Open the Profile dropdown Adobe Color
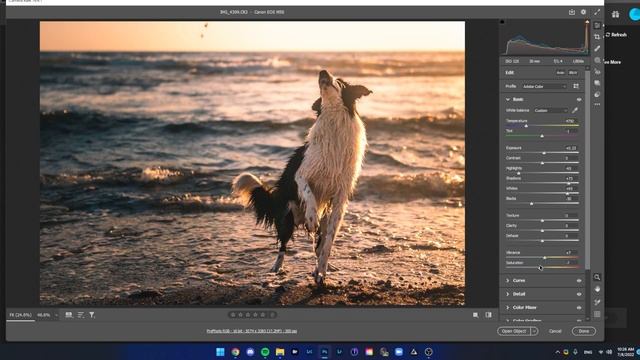The height and width of the screenshot is (360, 640). coord(544,86)
